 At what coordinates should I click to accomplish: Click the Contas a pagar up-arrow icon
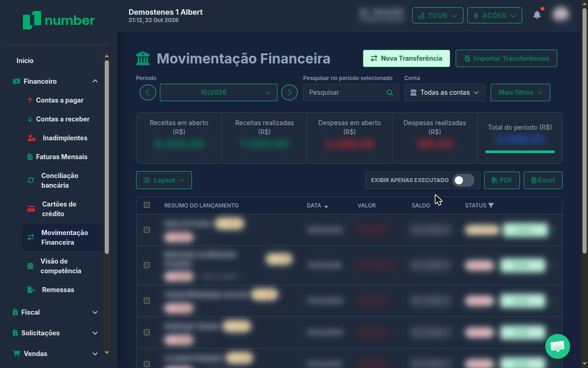(30, 100)
